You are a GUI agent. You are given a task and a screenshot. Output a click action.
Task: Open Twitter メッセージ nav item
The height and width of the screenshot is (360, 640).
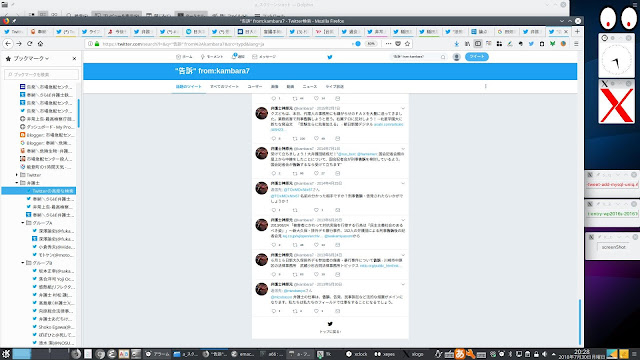click(x=264, y=57)
